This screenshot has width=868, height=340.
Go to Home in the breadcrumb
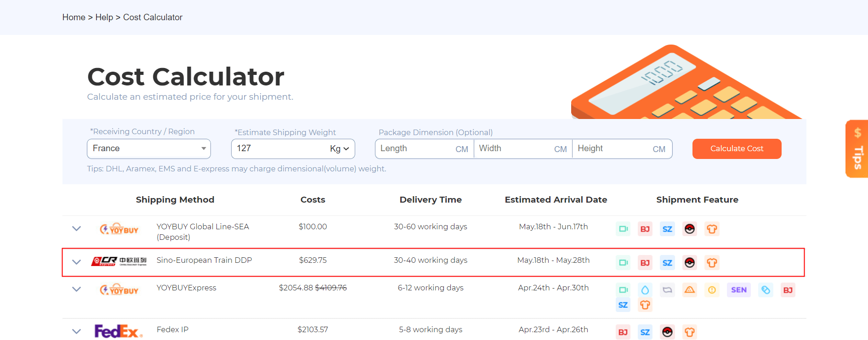click(74, 17)
